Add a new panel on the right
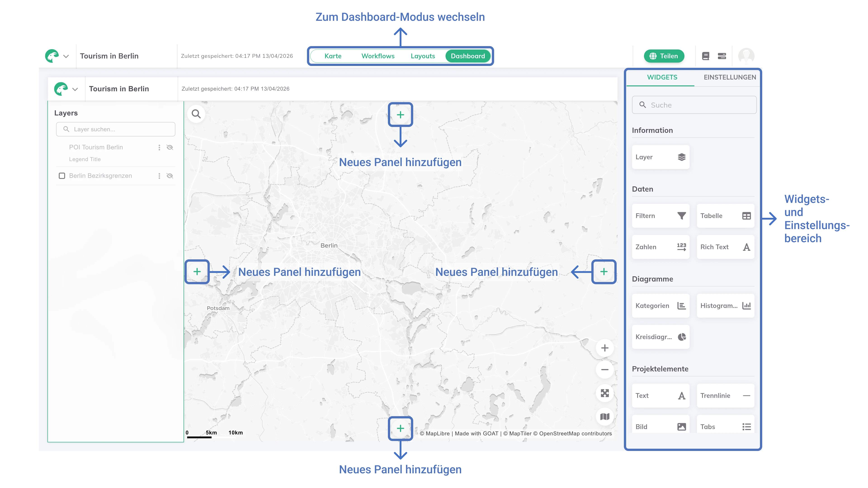This screenshot has width=868, height=488. point(604,271)
